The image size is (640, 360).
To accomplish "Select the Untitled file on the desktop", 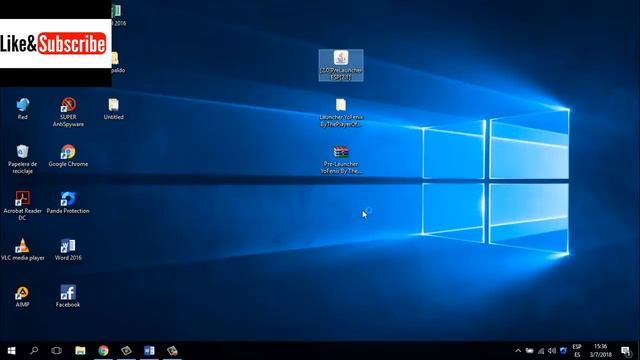I will (113, 109).
